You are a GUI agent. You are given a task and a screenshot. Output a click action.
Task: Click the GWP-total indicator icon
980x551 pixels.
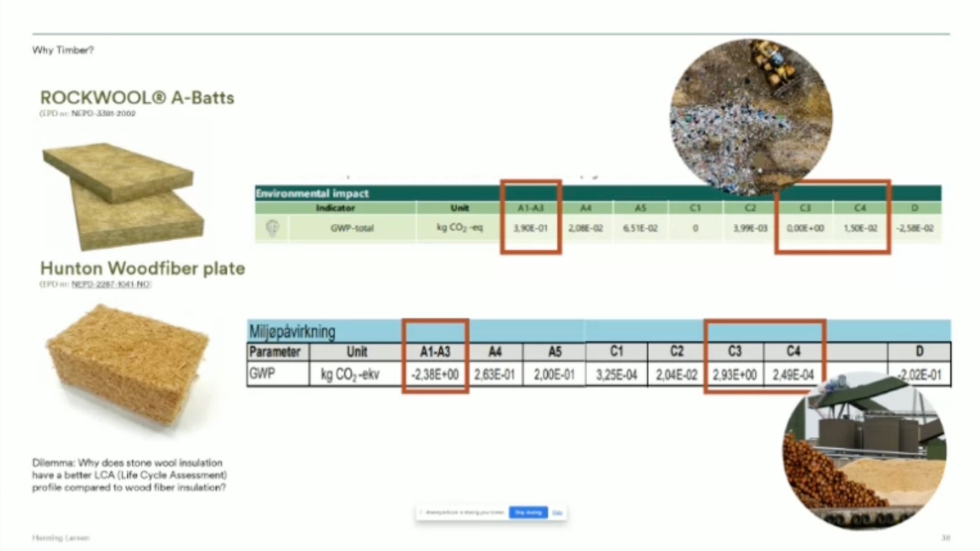click(x=272, y=228)
